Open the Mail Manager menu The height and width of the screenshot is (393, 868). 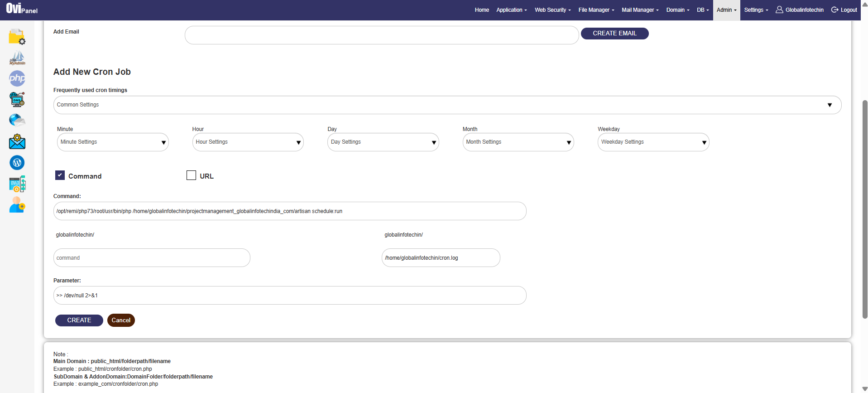pyautogui.click(x=640, y=10)
